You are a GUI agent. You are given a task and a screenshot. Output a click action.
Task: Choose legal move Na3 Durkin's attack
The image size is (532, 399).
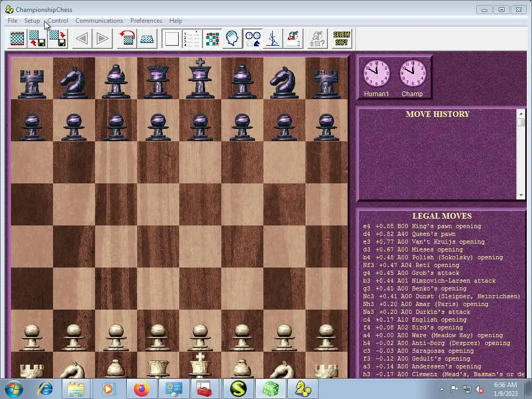pyautogui.click(x=417, y=312)
